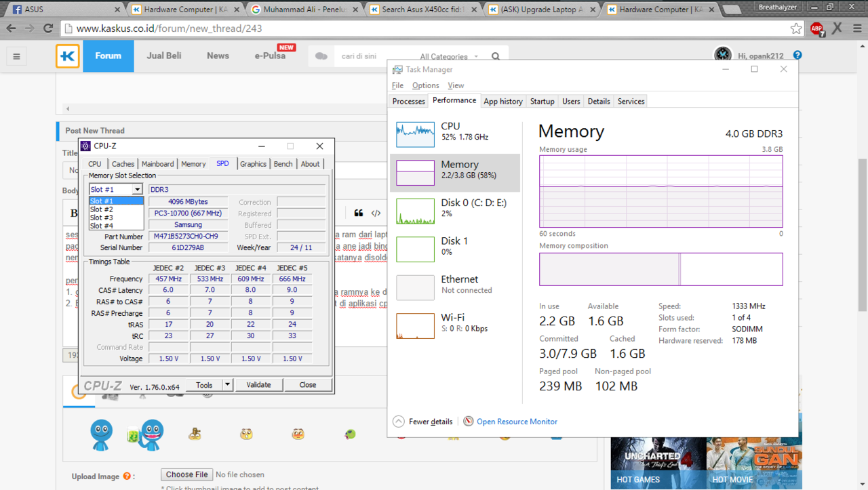
Task: Switch to the About tab in CPU-Z
Action: [310, 164]
